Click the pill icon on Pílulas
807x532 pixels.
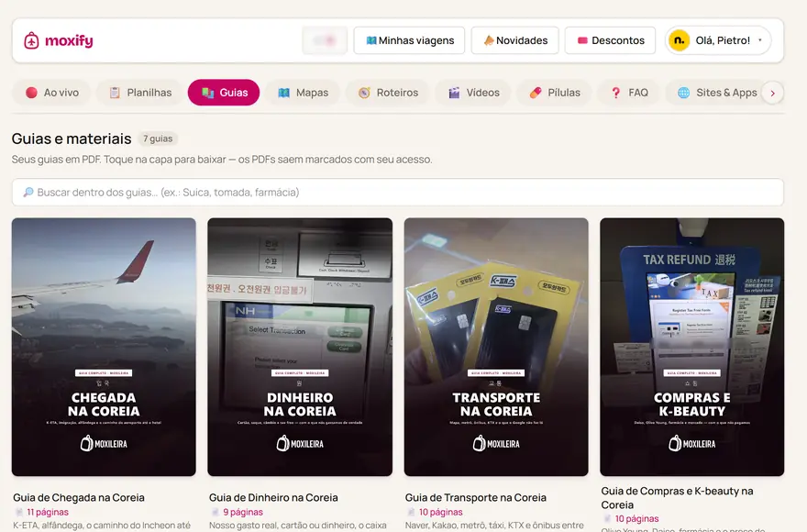536,93
